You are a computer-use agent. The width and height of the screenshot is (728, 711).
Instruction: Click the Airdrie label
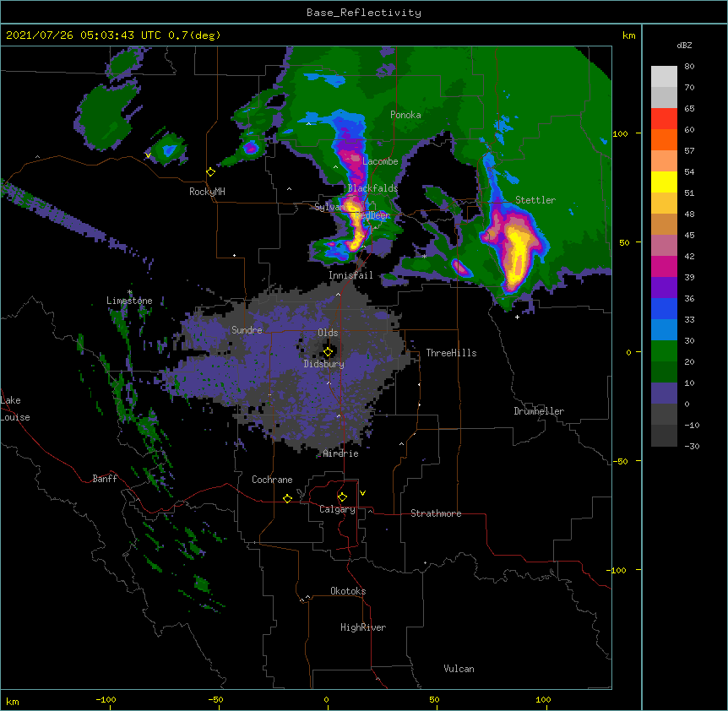pyautogui.click(x=341, y=453)
